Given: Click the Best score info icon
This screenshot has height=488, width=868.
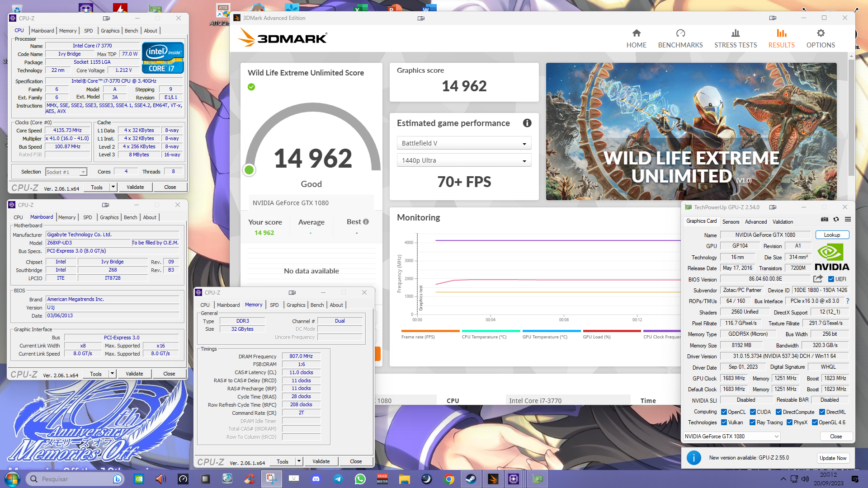Looking at the screenshot, I should tap(366, 221).
